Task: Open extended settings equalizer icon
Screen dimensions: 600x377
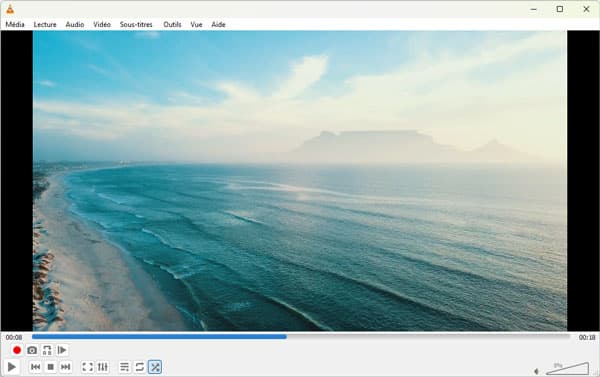Action: 103,367
